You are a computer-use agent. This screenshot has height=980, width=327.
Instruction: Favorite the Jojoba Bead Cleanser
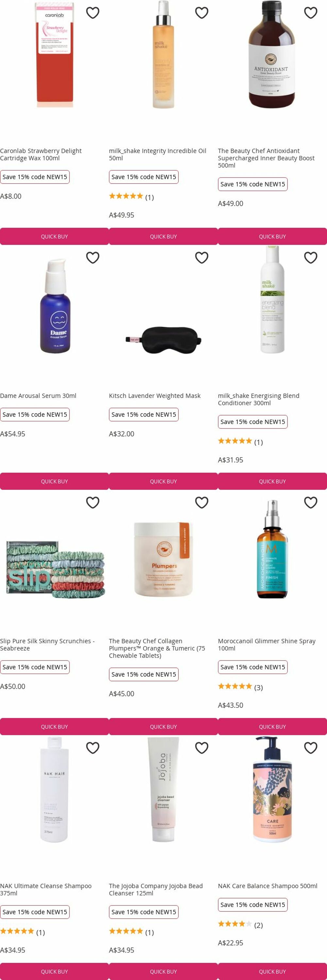pyautogui.click(x=202, y=747)
